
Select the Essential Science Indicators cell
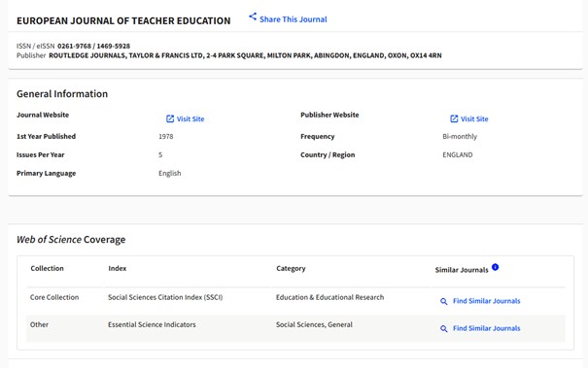point(152,324)
